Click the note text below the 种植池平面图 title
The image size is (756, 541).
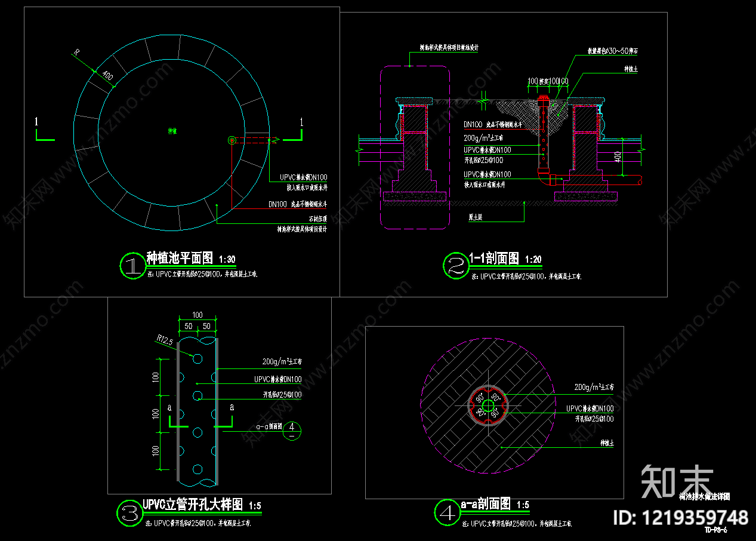click(x=201, y=275)
